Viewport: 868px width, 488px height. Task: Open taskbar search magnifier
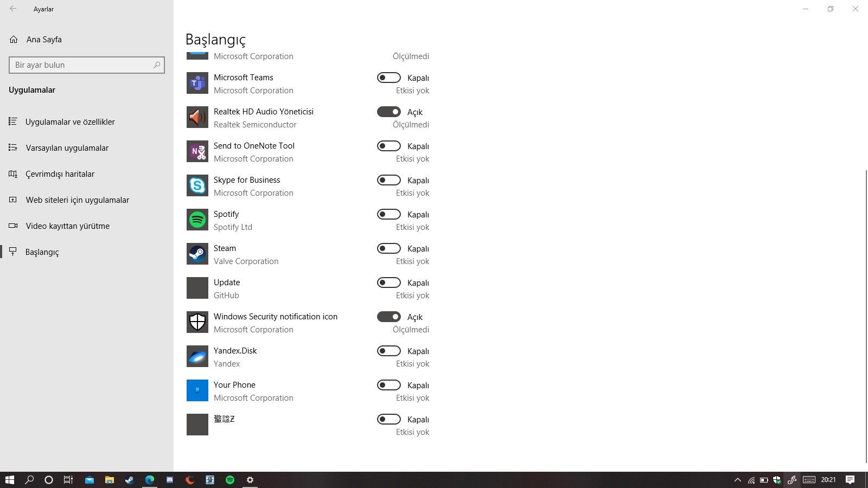(30, 480)
